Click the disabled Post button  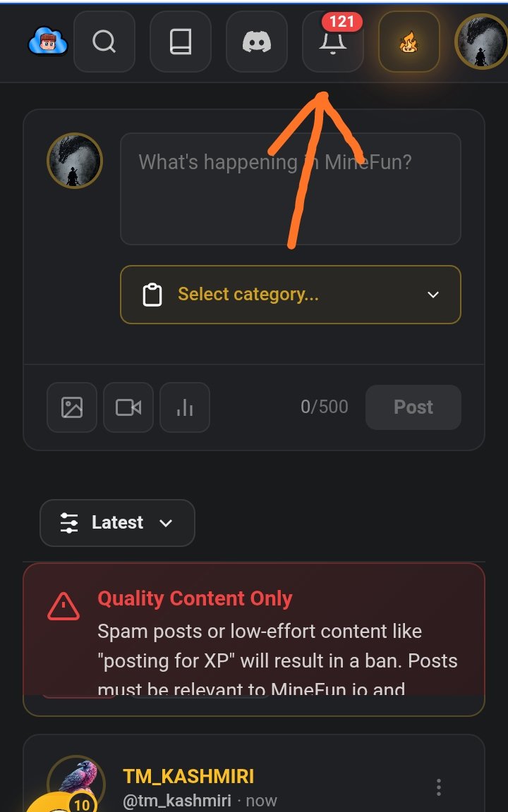pos(413,407)
